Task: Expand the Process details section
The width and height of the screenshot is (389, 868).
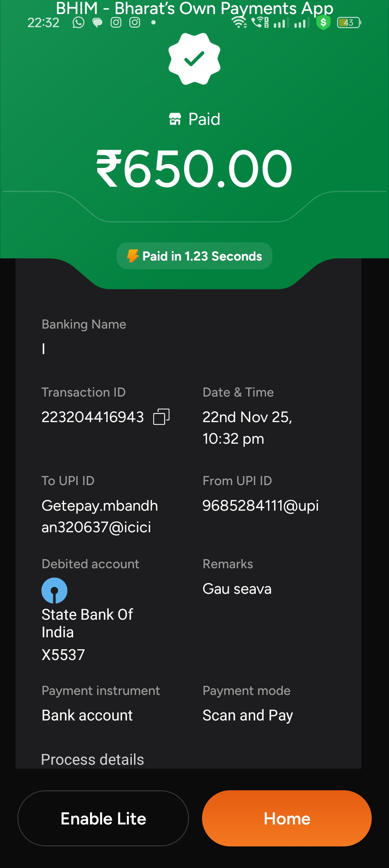Action: (93, 759)
